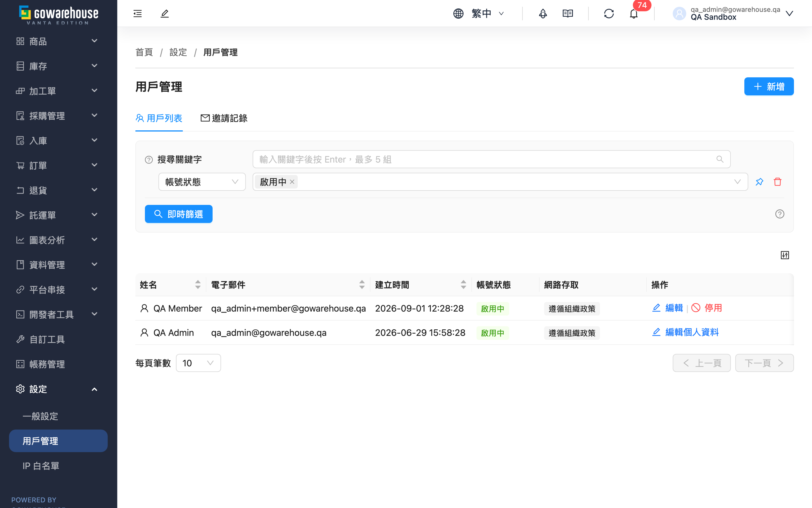
Task: Sort table by 建立時間 column
Action: tap(463, 284)
